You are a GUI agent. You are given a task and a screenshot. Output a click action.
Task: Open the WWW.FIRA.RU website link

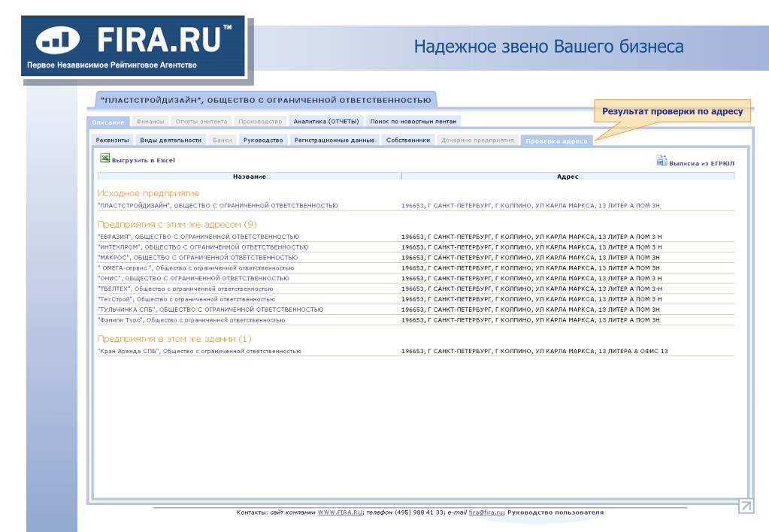point(340,512)
